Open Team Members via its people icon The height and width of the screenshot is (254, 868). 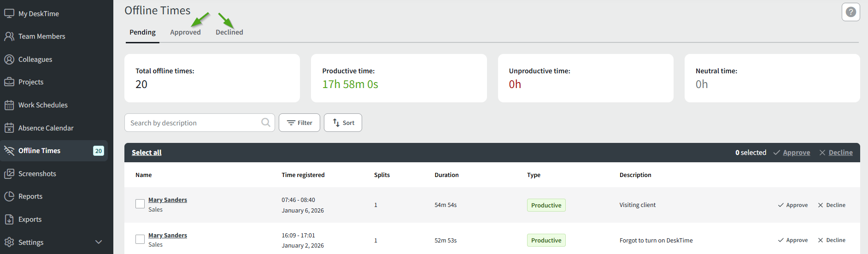pyautogui.click(x=9, y=36)
